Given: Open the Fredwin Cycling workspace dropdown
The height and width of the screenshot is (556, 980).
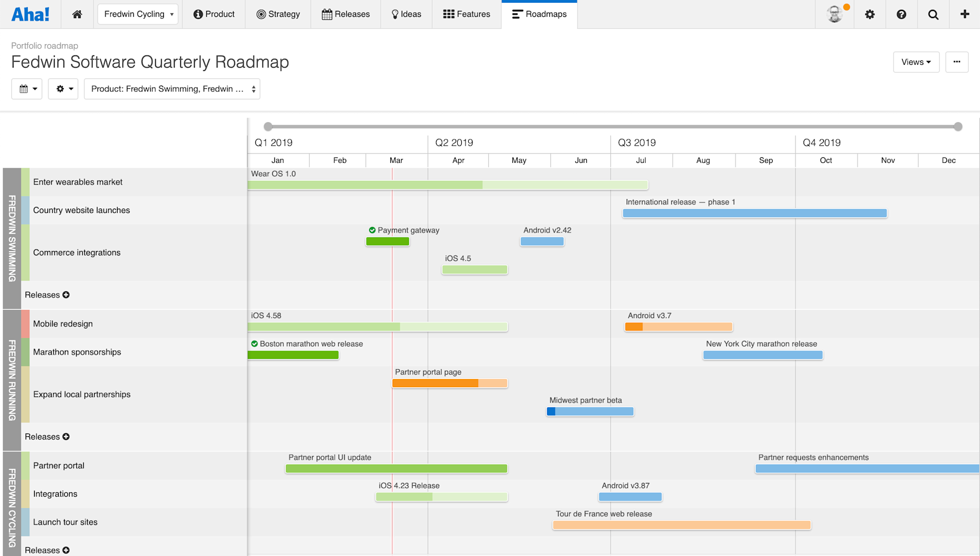Looking at the screenshot, I should 137,14.
